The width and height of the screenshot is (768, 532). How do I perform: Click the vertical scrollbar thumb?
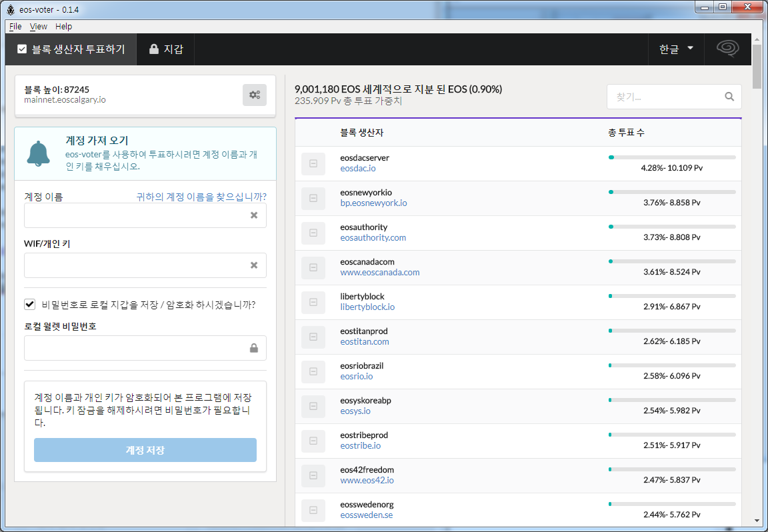tap(757, 65)
